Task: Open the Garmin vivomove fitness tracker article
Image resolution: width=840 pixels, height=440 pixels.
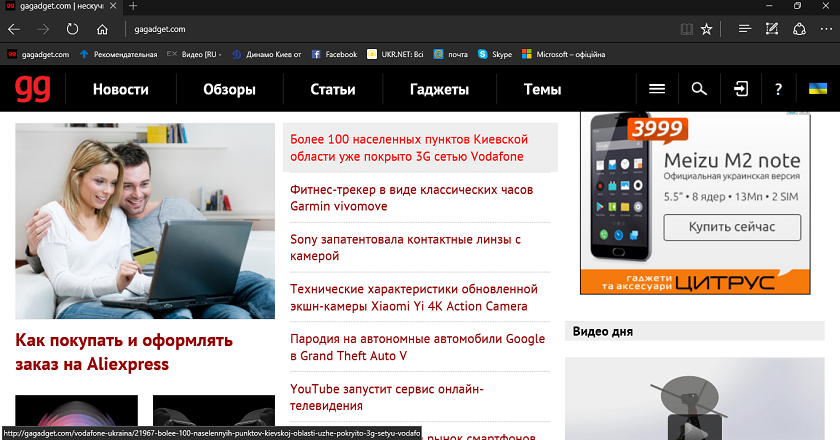Action: (411, 198)
